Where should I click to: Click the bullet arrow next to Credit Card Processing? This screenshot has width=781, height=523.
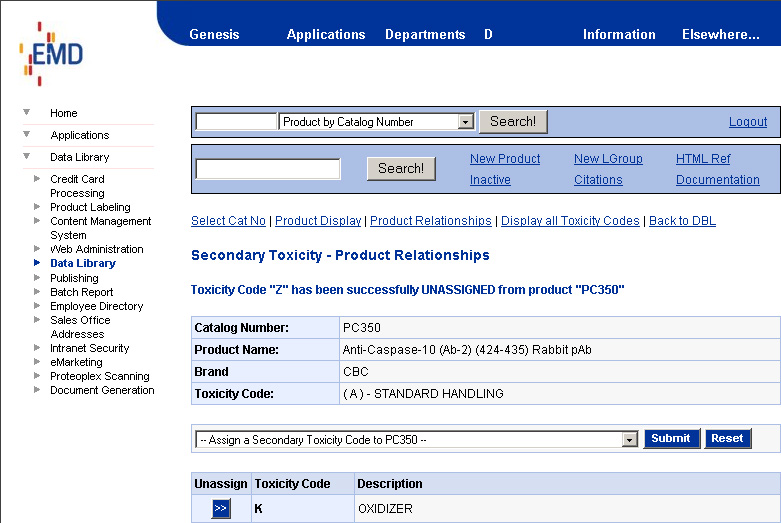[x=38, y=179]
